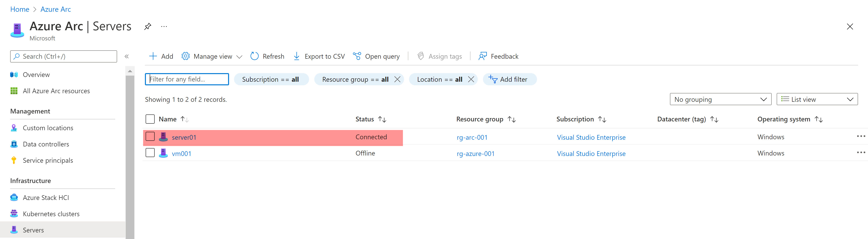The width and height of the screenshot is (868, 239).
Task: Select Servers in sidebar
Action: [x=33, y=230]
